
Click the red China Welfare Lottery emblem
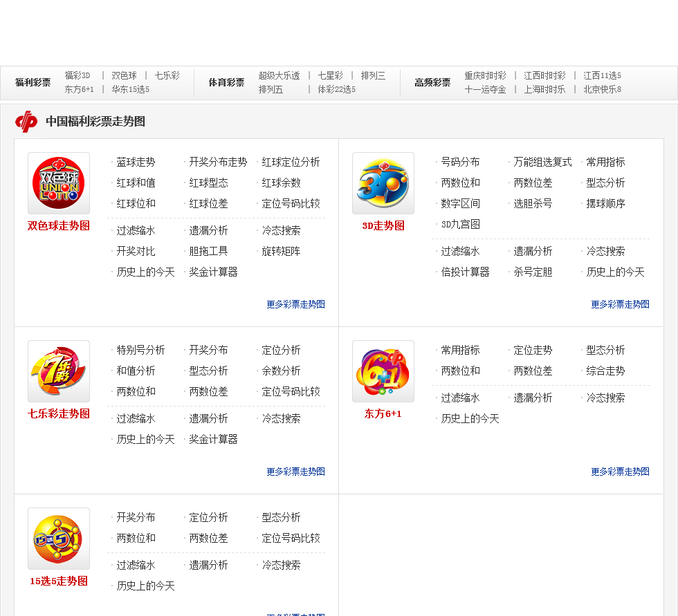[26, 122]
